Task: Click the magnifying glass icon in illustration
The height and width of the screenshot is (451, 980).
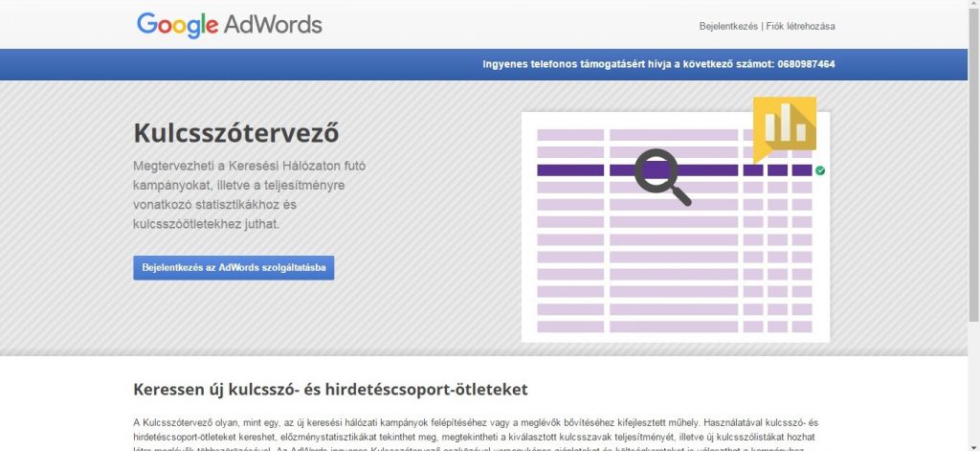Action: pos(662,176)
